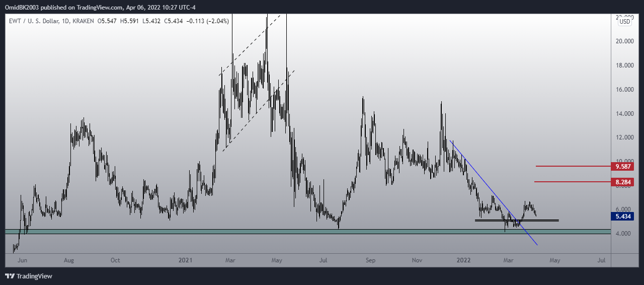Click the current price label 5.434
This screenshot has width=644, height=285.
(x=622, y=217)
